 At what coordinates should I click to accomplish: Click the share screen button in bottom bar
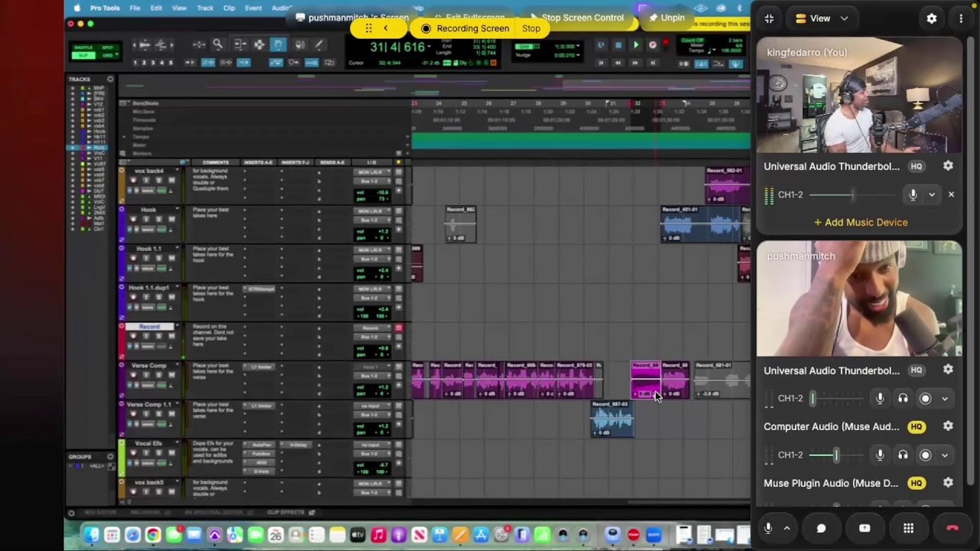pos(864,528)
